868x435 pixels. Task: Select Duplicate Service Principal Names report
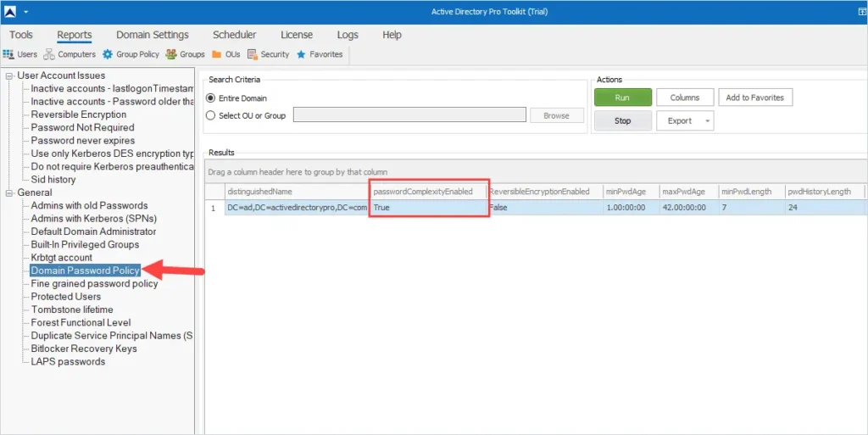tap(111, 336)
